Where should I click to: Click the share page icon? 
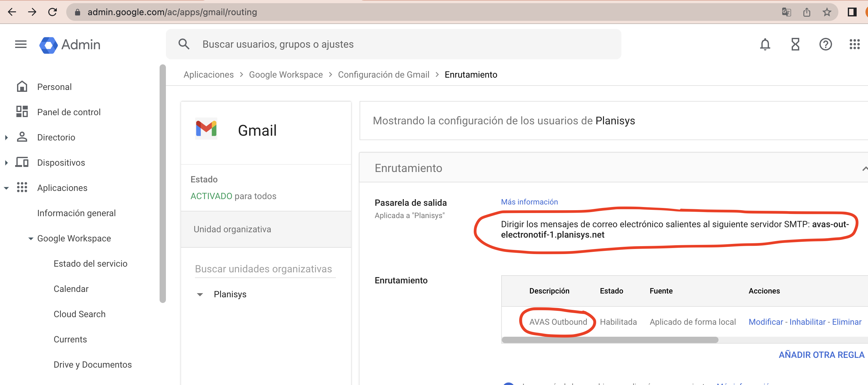806,13
